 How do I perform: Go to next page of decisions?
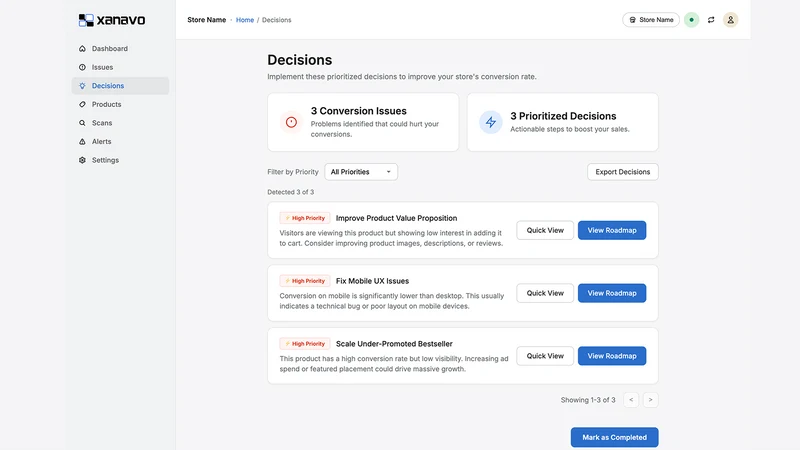651,400
